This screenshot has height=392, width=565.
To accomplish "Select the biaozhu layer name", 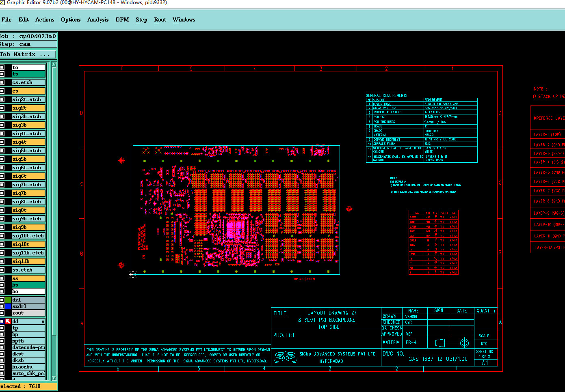I will tap(28, 367).
